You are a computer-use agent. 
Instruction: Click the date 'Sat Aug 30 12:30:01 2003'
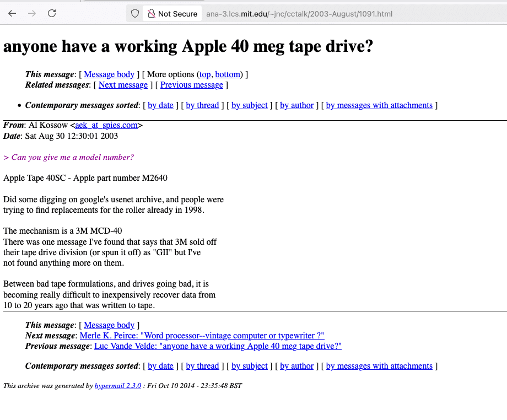(72, 136)
